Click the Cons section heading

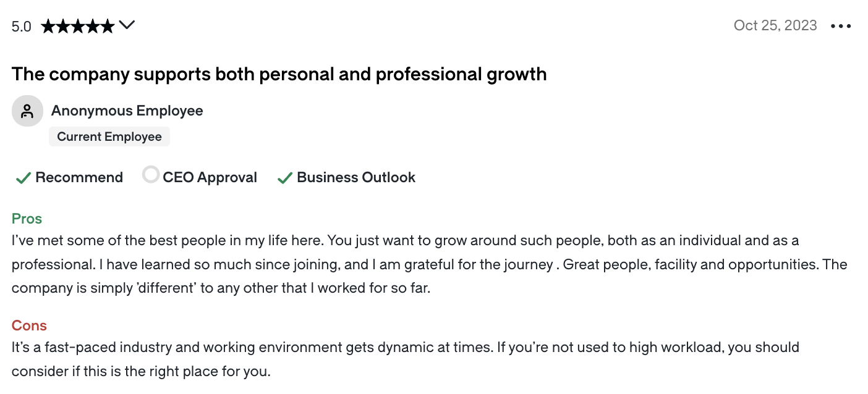29,325
